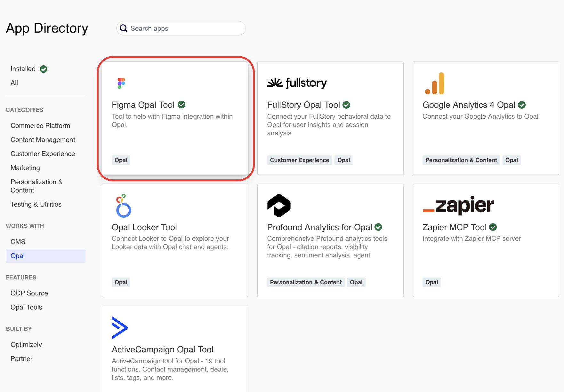Click 'Connect your Google Analytics to Opal' text
The image size is (564, 392).
(x=480, y=116)
